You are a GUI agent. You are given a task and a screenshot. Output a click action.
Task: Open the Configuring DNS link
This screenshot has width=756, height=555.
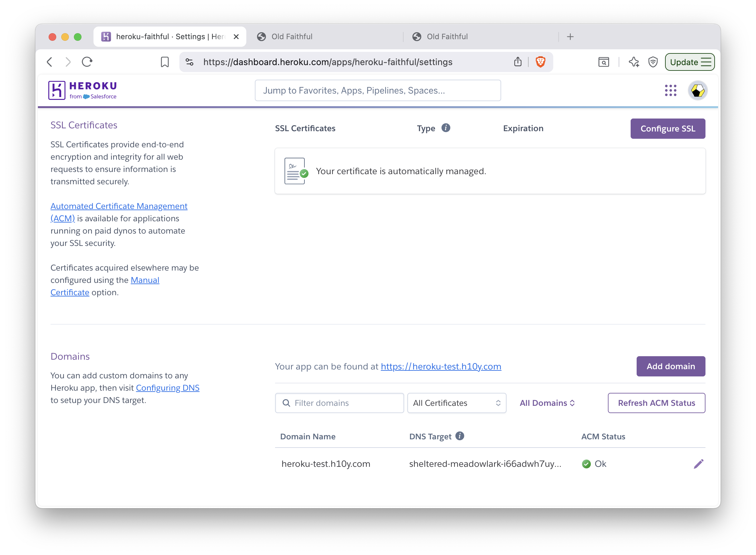tap(167, 388)
